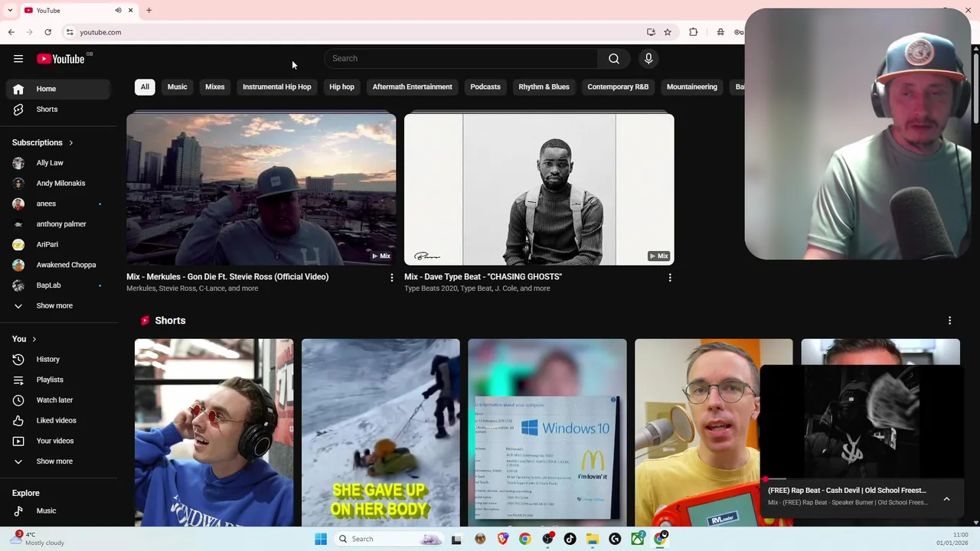Select the Music filter chip

177,86
